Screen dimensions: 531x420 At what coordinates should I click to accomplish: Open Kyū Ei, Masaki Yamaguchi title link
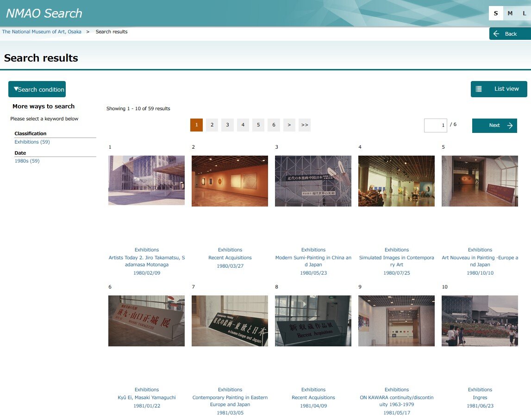click(x=147, y=397)
